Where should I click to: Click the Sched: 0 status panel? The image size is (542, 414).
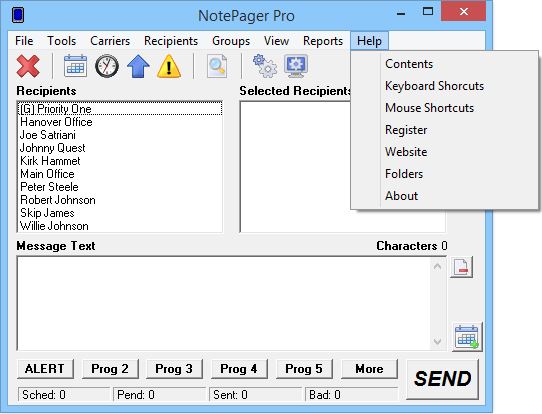[x=64, y=395]
